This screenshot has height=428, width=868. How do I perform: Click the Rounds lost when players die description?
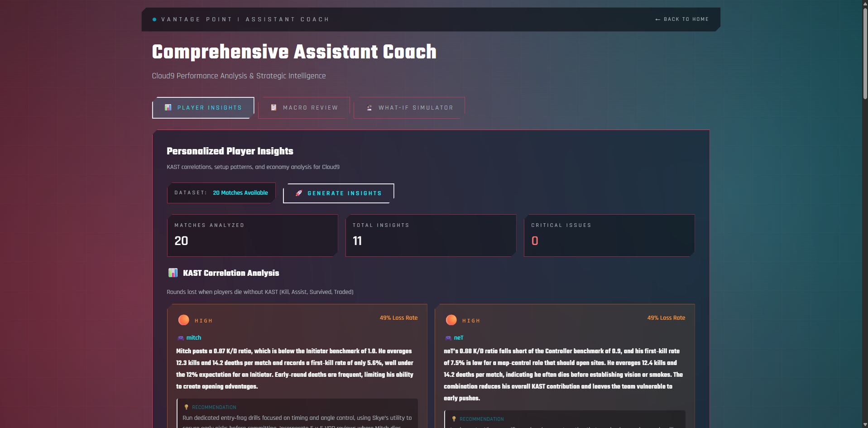[x=260, y=292]
